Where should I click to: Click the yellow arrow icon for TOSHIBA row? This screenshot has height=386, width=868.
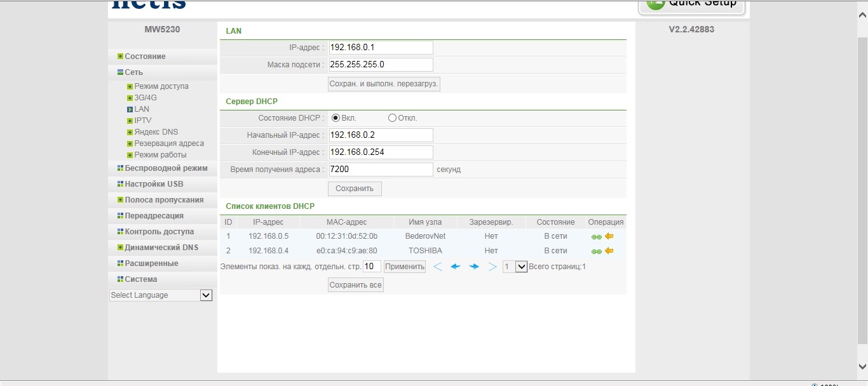[609, 251]
